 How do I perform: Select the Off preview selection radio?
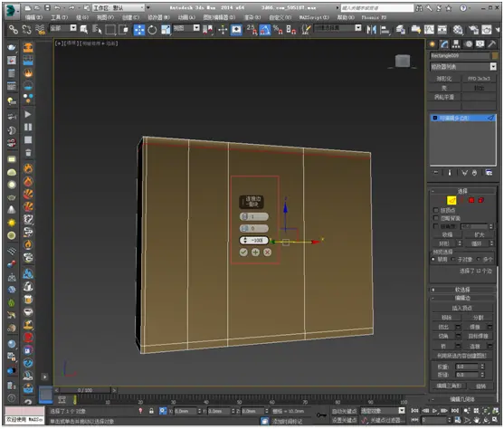433,259
